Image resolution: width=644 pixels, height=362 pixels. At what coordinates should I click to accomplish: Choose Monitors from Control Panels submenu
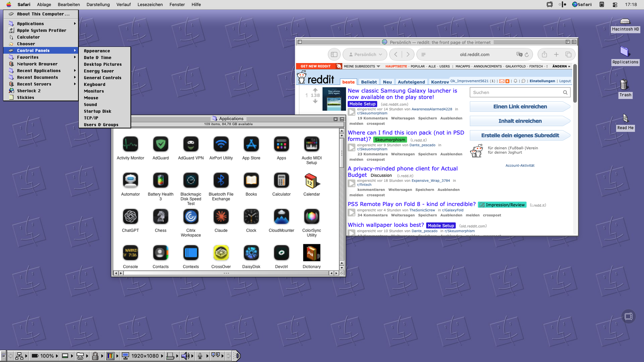coord(105,91)
